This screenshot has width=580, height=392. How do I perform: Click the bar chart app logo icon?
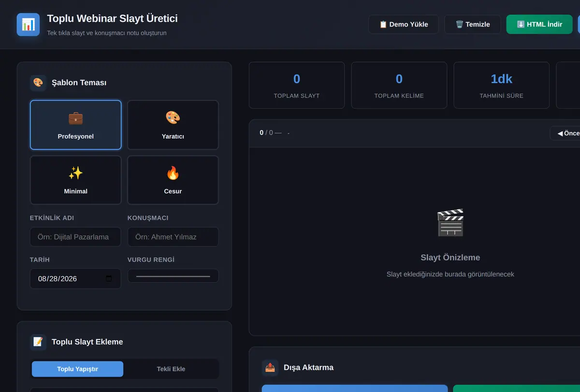point(28,24)
